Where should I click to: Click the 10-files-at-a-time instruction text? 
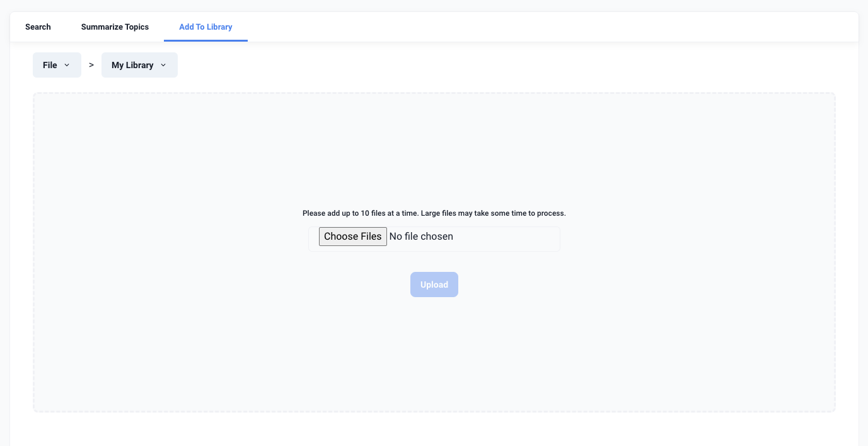click(x=434, y=213)
